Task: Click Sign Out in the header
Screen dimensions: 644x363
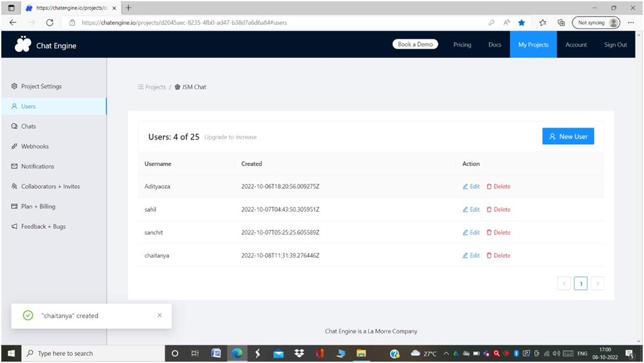Action: 615,44
